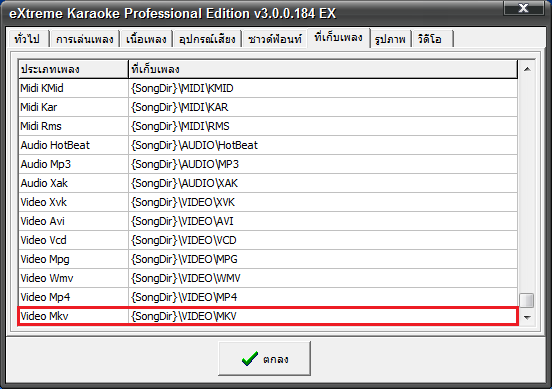
Task: Click the {SongDir}\VIDEO\MPG path cell
Action: point(323,259)
